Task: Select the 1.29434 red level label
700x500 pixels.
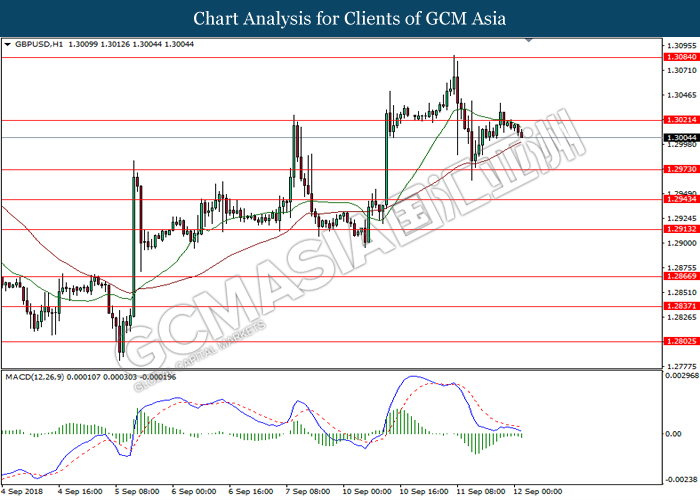Action: click(681, 199)
